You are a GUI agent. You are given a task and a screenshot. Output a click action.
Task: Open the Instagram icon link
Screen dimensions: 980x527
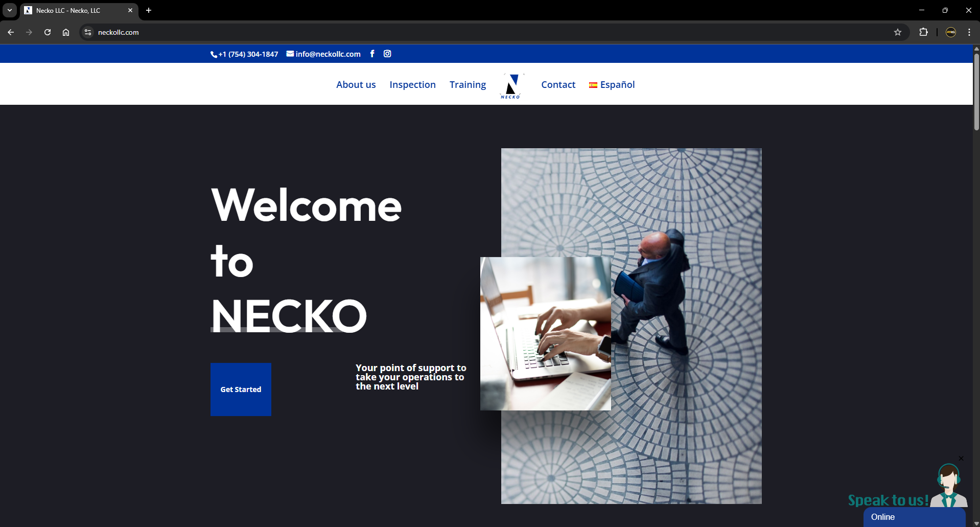387,54
